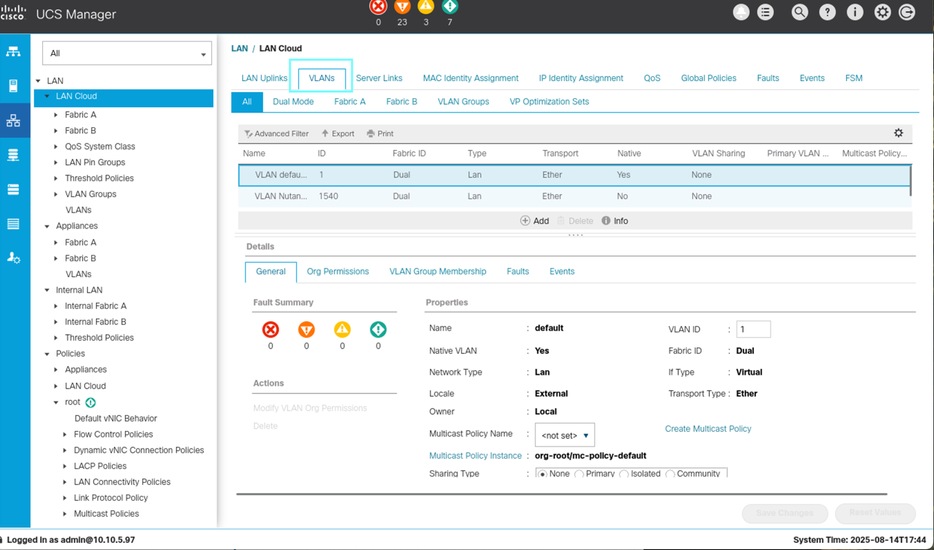
Task: Expand Internal Fabric A node
Action: click(56, 306)
